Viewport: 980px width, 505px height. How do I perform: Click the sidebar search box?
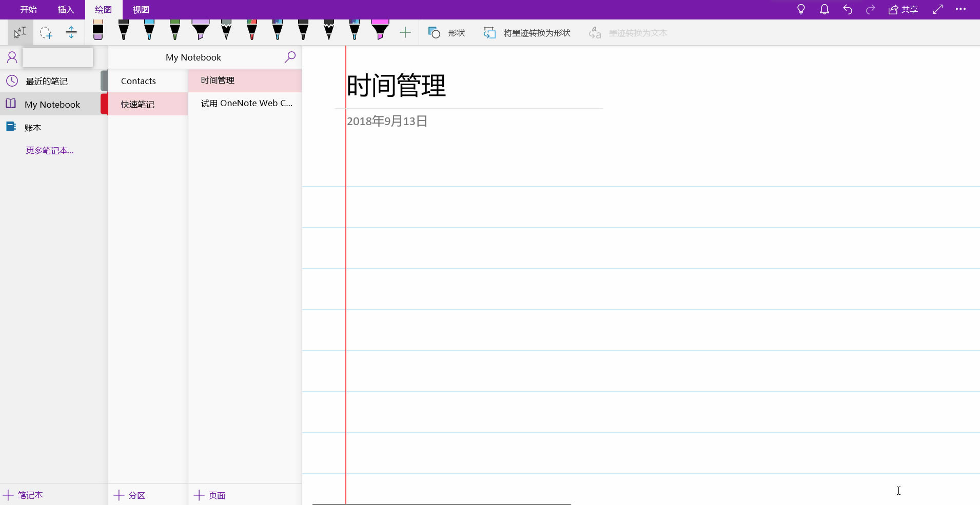pyautogui.click(x=57, y=57)
